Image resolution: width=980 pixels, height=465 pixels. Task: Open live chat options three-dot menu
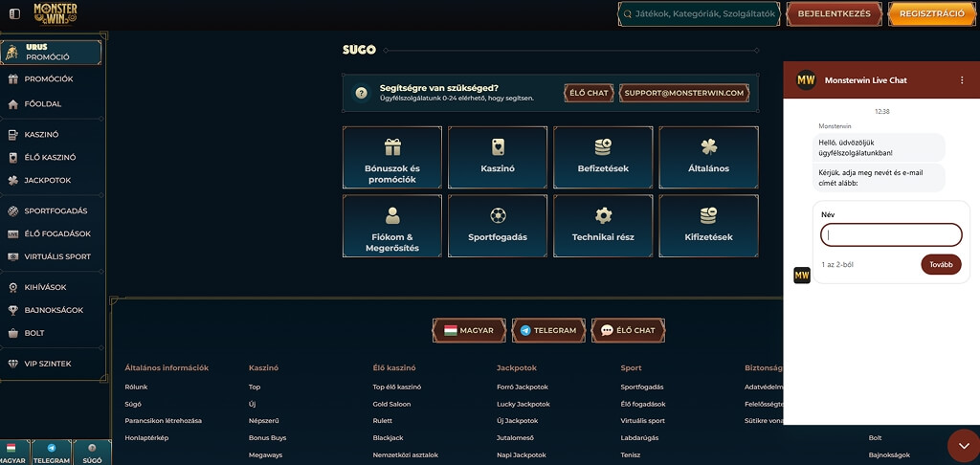click(x=962, y=80)
